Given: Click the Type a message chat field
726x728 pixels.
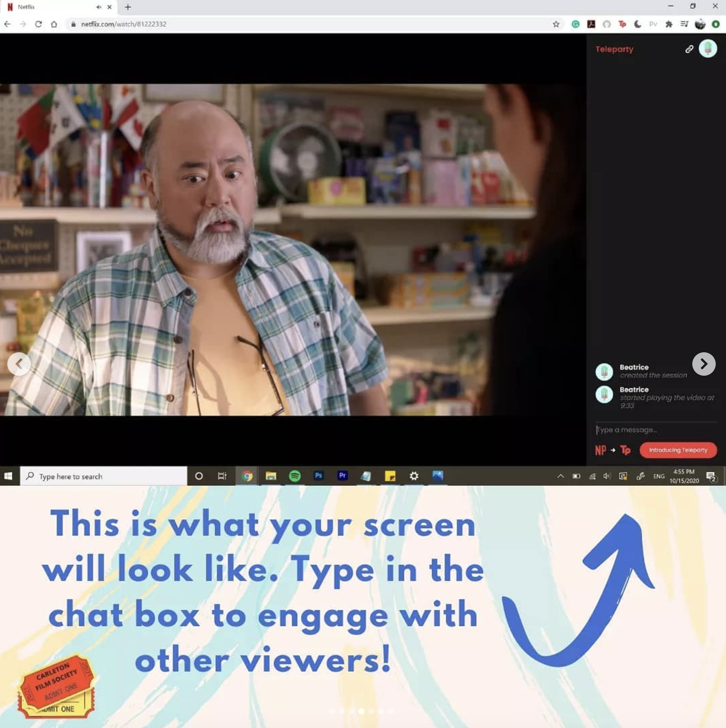Looking at the screenshot, I should (x=656, y=430).
